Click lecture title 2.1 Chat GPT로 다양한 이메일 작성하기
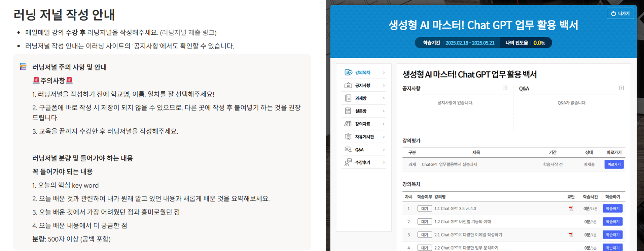Image resolution: width=644 pixels, height=251 pixels. coord(468,235)
